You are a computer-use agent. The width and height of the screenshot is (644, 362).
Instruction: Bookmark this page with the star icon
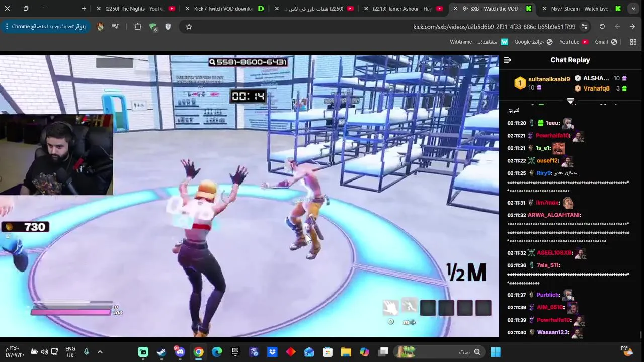(189, 27)
